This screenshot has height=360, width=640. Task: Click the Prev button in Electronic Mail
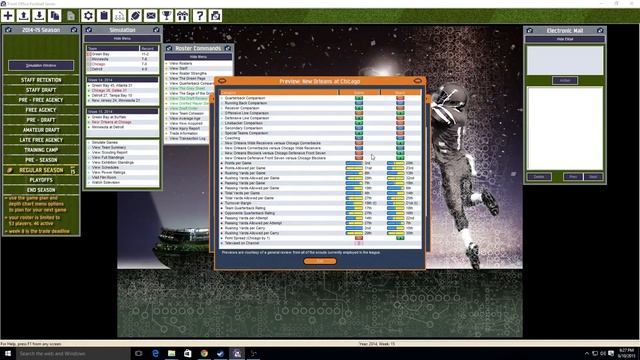573,177
